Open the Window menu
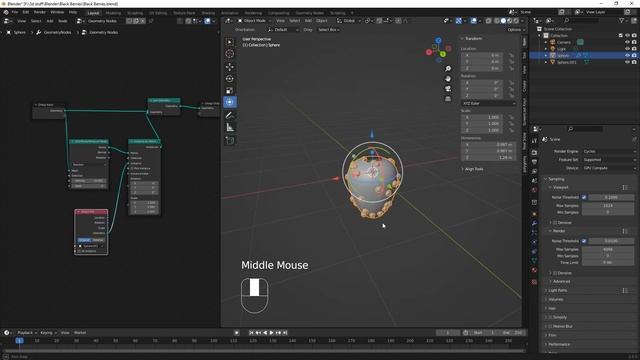 [57, 12]
